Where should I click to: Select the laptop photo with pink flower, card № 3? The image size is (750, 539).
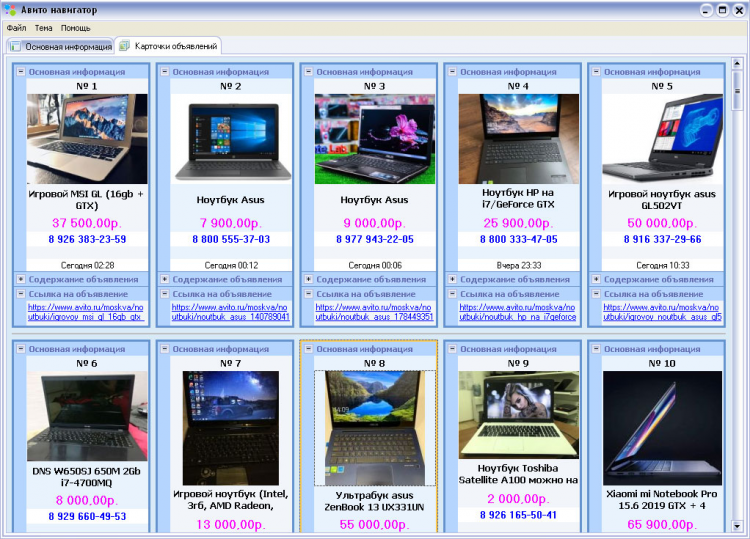point(375,139)
